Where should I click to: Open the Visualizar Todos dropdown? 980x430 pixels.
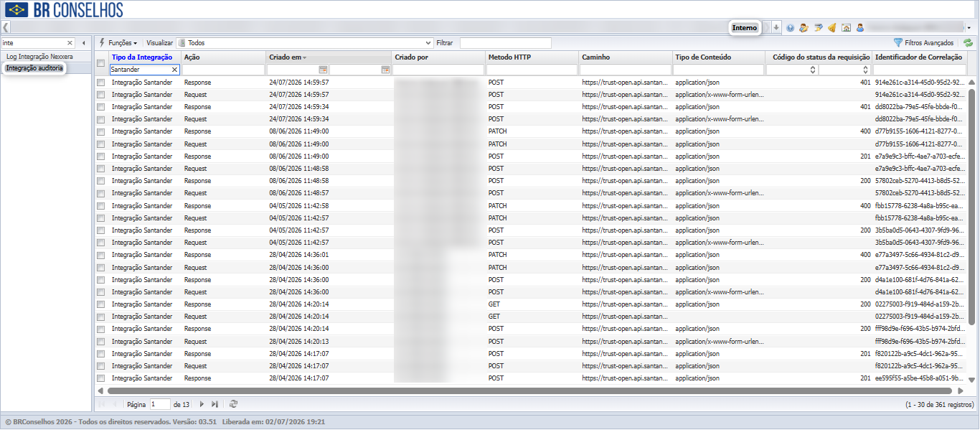[x=305, y=43]
